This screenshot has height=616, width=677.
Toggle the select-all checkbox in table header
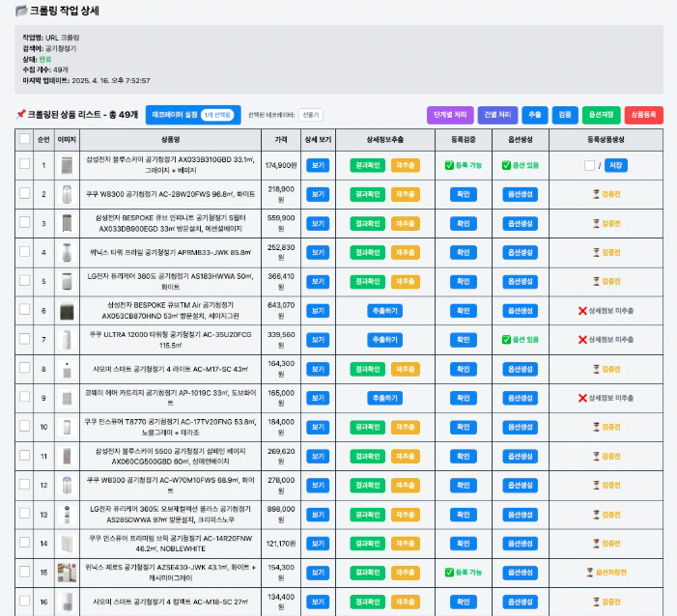24,139
